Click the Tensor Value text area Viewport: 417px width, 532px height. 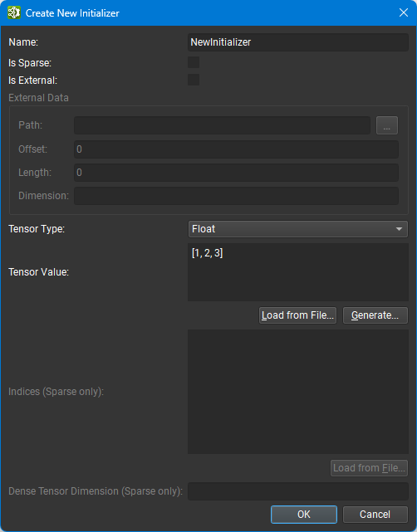(298, 272)
